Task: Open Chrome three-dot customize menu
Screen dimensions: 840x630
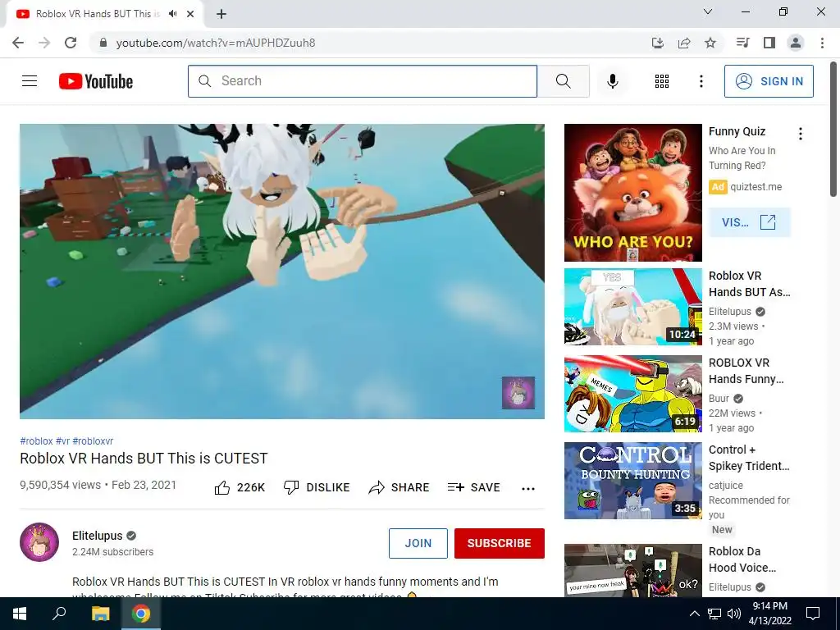Action: (x=822, y=43)
